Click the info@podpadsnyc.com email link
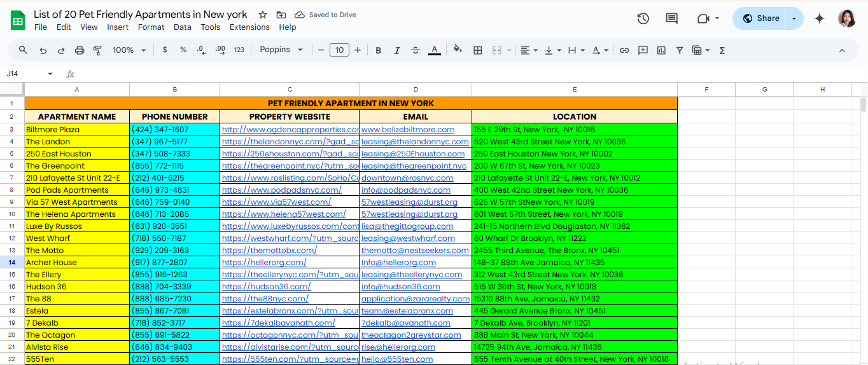Image resolution: width=868 pixels, height=365 pixels. pyautogui.click(x=405, y=190)
